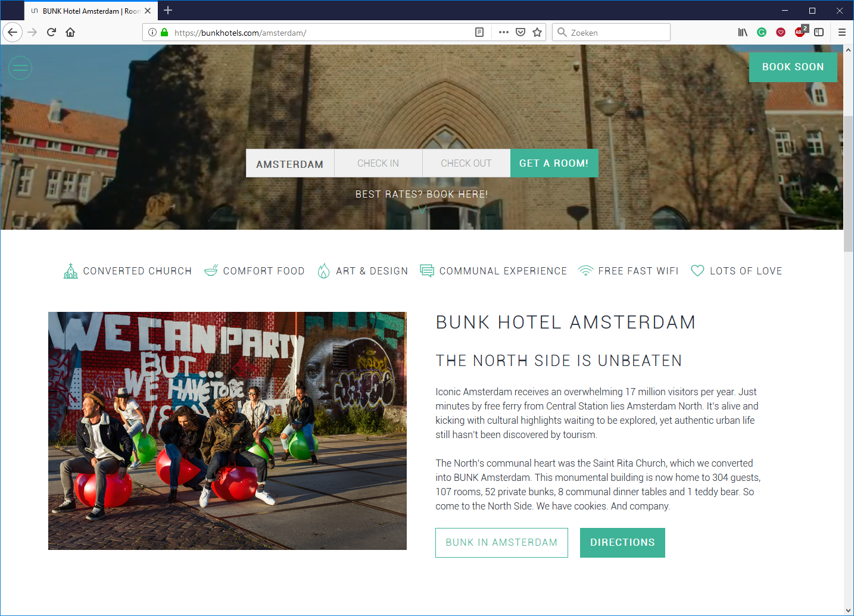The width and height of the screenshot is (854, 616).
Task: Open the AMSTERDAM location selector
Action: tap(290, 163)
